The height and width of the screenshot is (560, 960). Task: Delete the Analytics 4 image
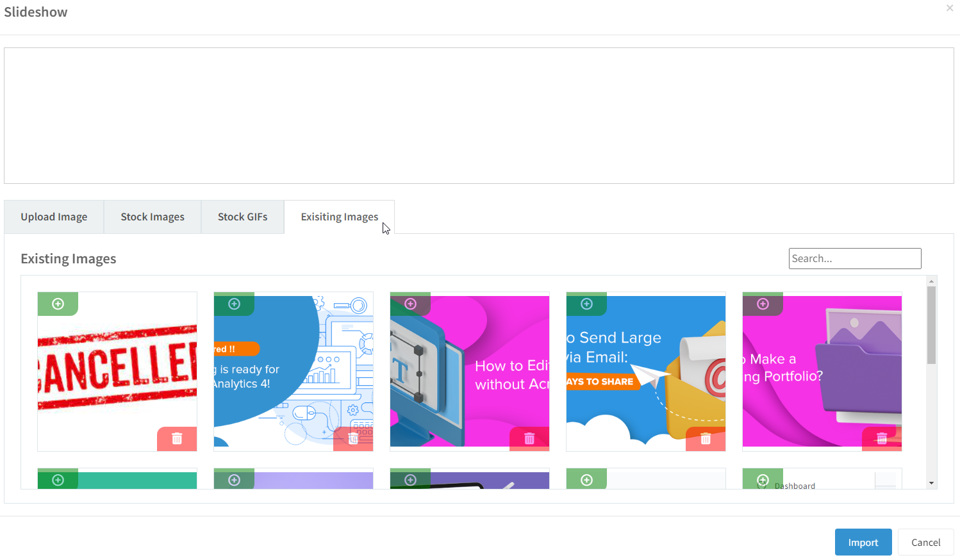pos(353,439)
